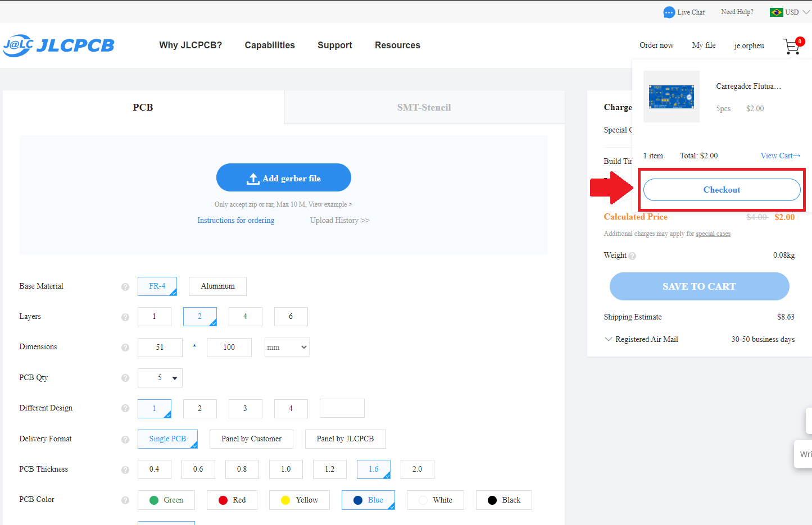Switch to the PCB tab

[x=143, y=107]
